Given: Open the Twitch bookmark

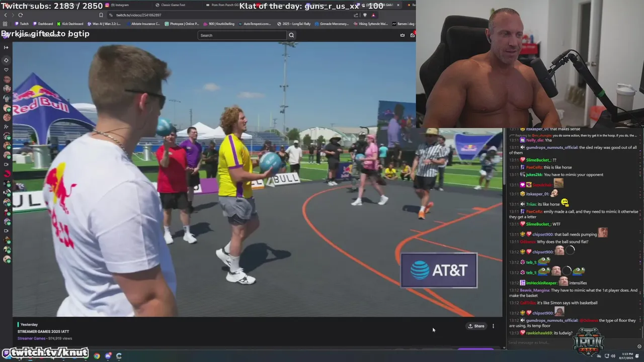Looking at the screenshot, I should pyautogui.click(x=22, y=24).
